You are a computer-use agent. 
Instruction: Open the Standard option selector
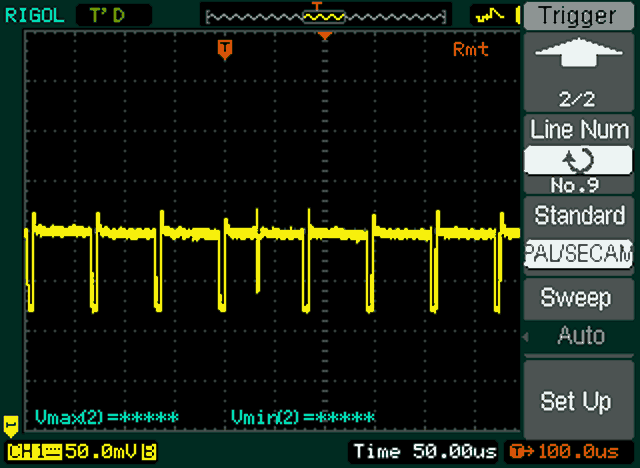tap(580, 216)
